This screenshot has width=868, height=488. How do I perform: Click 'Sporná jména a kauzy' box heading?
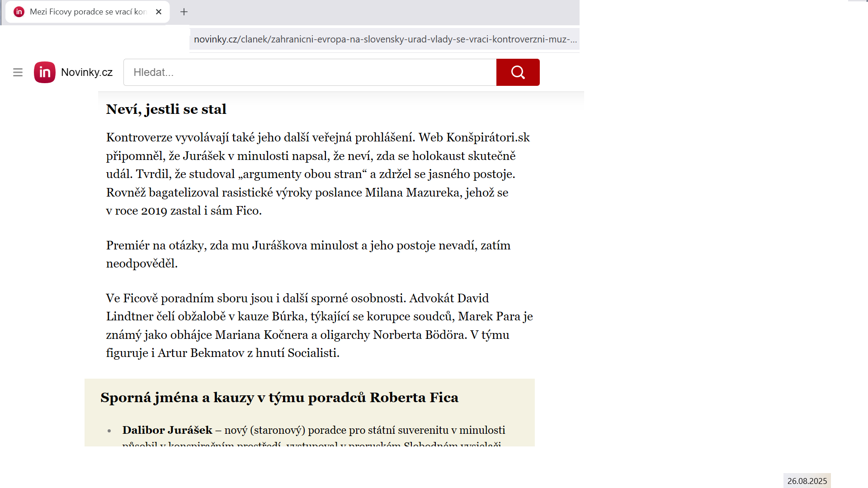pos(279,398)
